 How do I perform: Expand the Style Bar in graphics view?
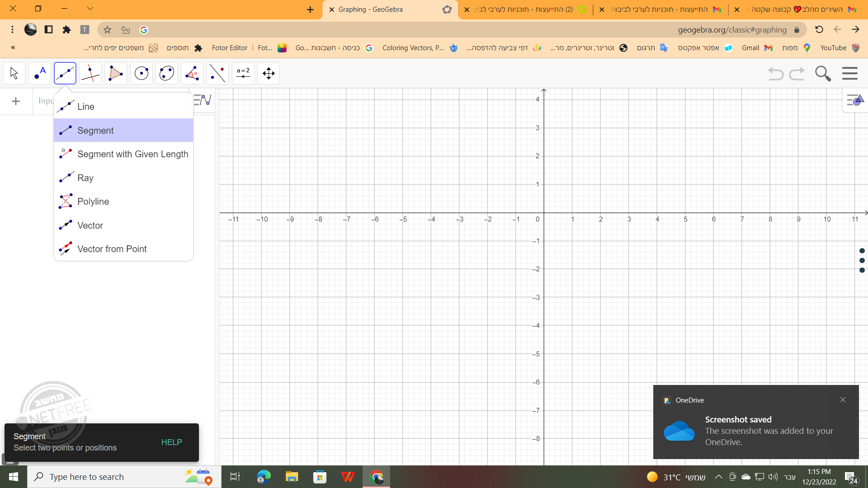pos(855,100)
